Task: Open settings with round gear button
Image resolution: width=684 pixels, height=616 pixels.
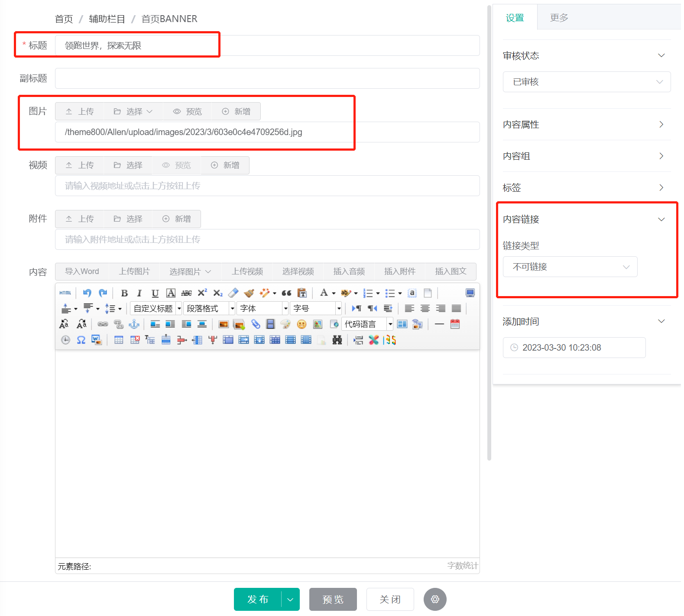Action: pyautogui.click(x=435, y=600)
